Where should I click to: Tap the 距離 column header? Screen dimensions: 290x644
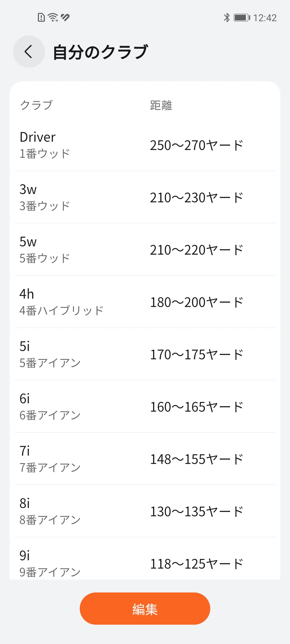[x=161, y=105]
